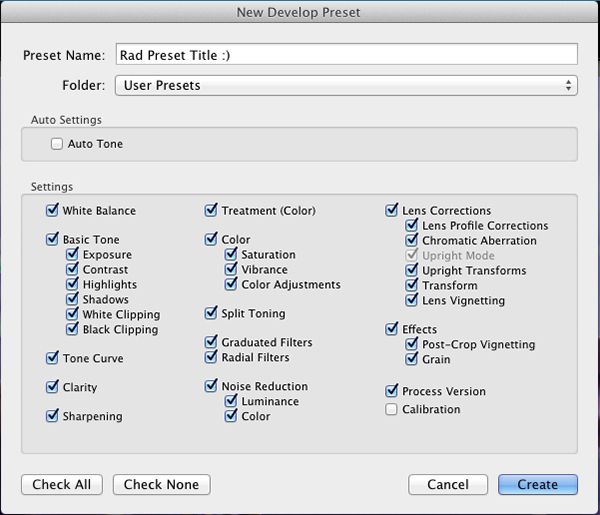Toggle the Tone Curve checkbox
This screenshot has width=600, height=515.
52,358
